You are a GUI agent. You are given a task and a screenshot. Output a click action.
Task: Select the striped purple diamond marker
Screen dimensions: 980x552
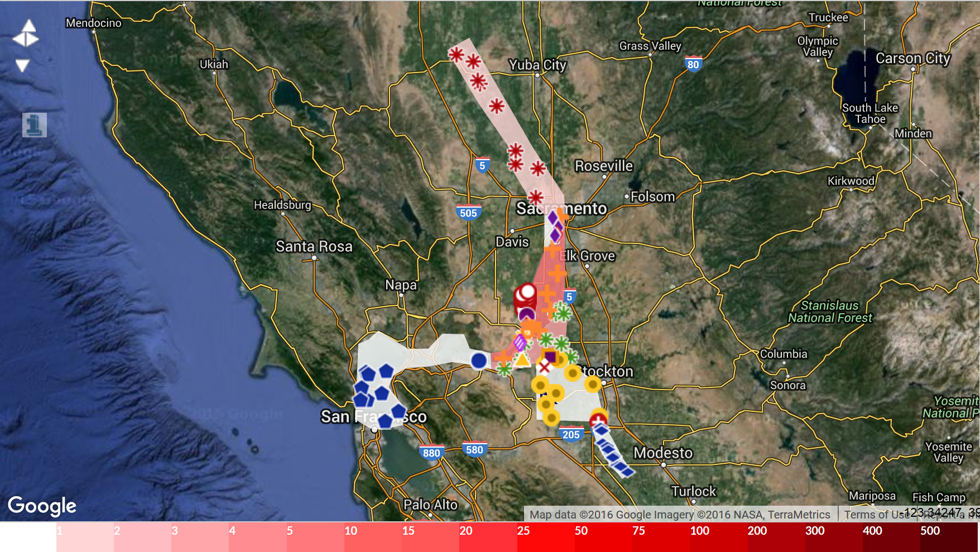click(520, 342)
